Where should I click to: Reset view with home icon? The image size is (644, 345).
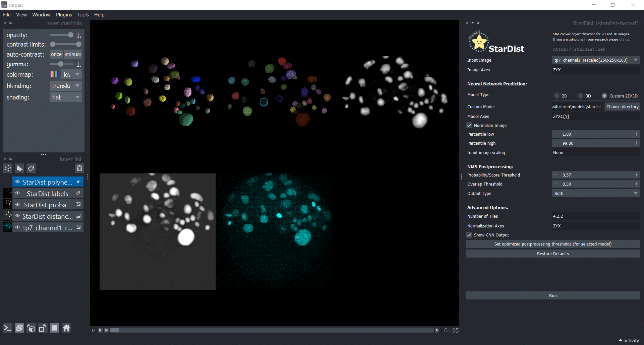(x=66, y=328)
